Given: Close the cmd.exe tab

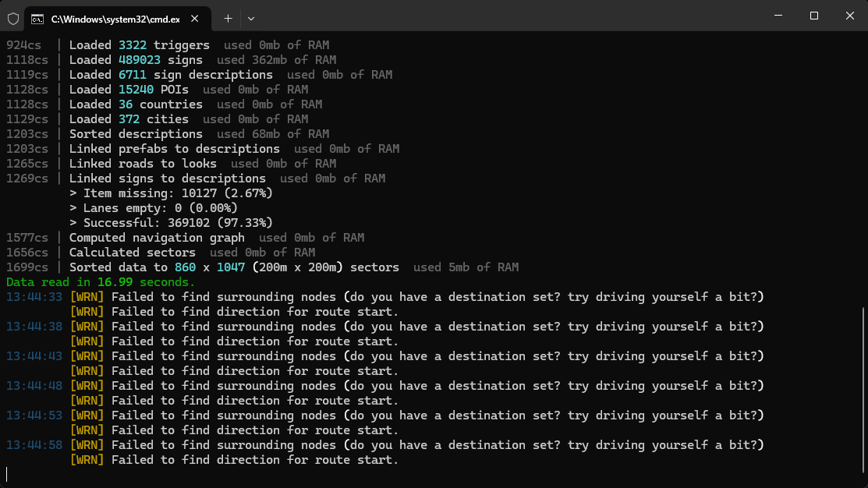Looking at the screenshot, I should (194, 18).
